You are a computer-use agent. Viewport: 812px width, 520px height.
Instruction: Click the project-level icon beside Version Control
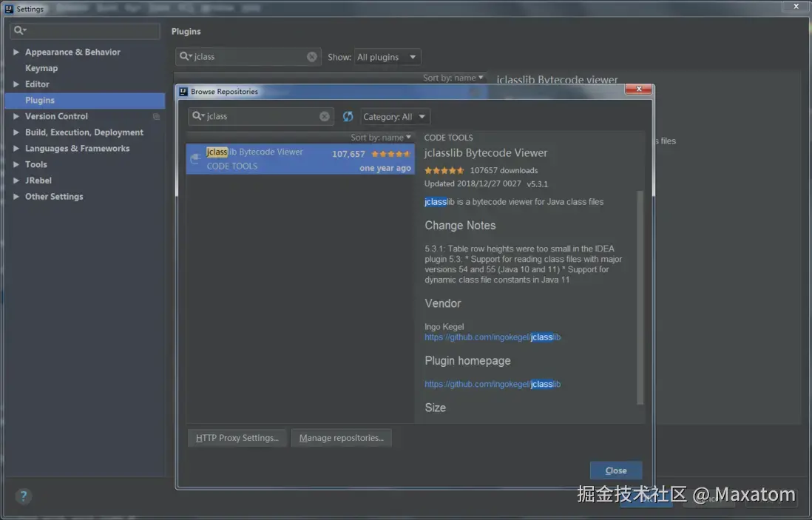tap(156, 117)
